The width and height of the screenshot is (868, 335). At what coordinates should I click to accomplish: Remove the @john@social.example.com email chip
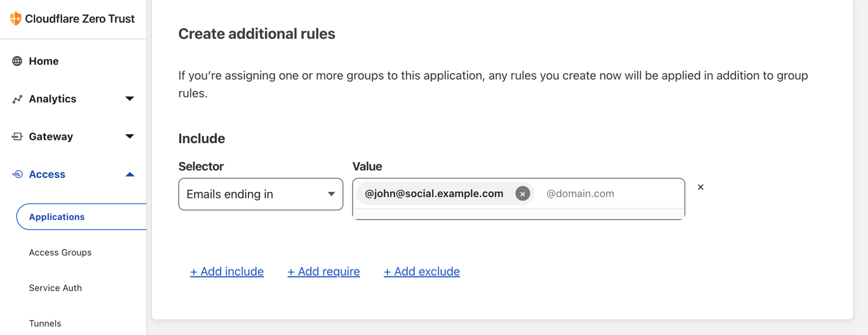[522, 194]
